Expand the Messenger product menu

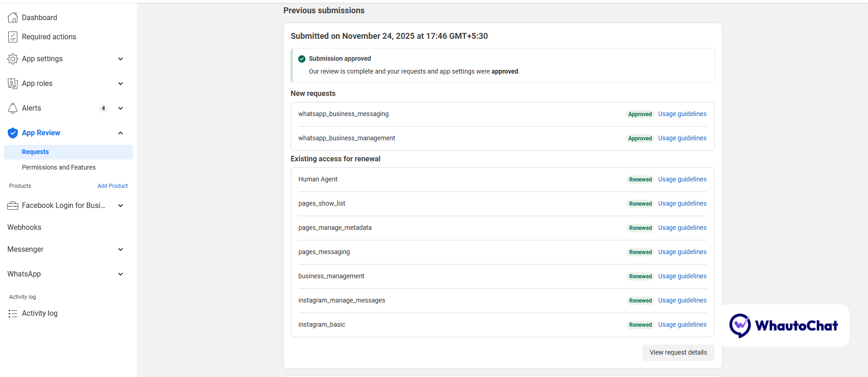121,250
